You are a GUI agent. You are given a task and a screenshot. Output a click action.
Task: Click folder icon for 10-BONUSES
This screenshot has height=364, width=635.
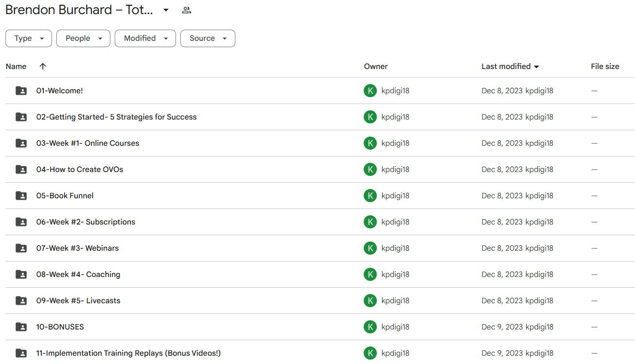click(21, 327)
